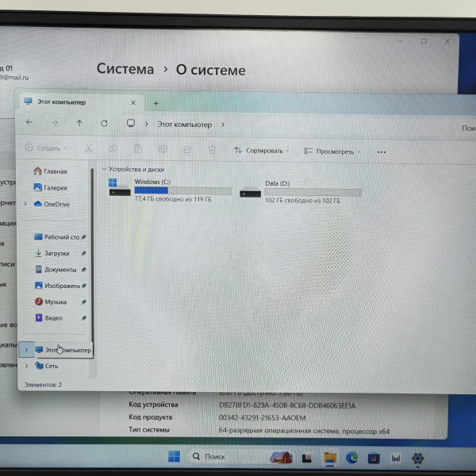Select the Windows (C:) drive
This screenshot has height=476, width=476.
pyautogui.click(x=170, y=190)
